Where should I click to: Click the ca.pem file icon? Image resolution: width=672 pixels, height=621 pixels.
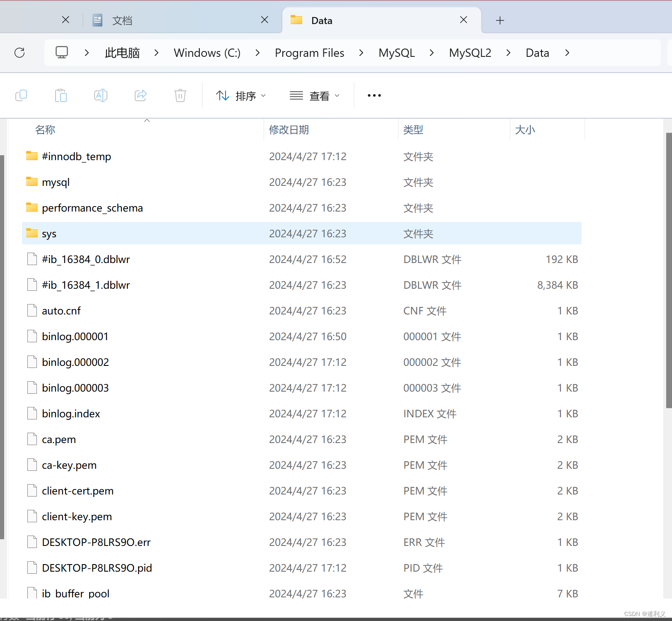(32, 439)
